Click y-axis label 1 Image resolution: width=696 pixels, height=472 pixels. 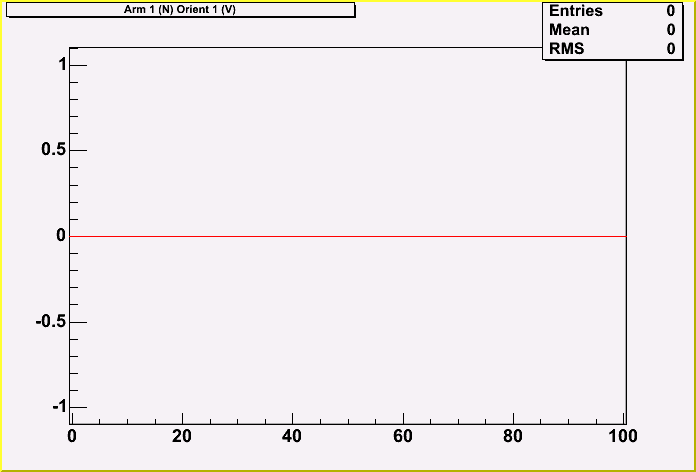coord(61,64)
